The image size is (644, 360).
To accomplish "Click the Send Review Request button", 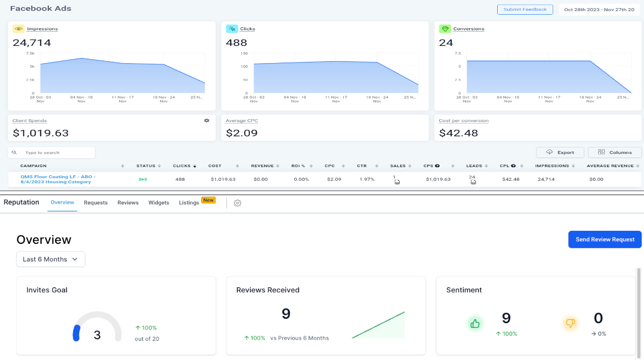I will (605, 239).
